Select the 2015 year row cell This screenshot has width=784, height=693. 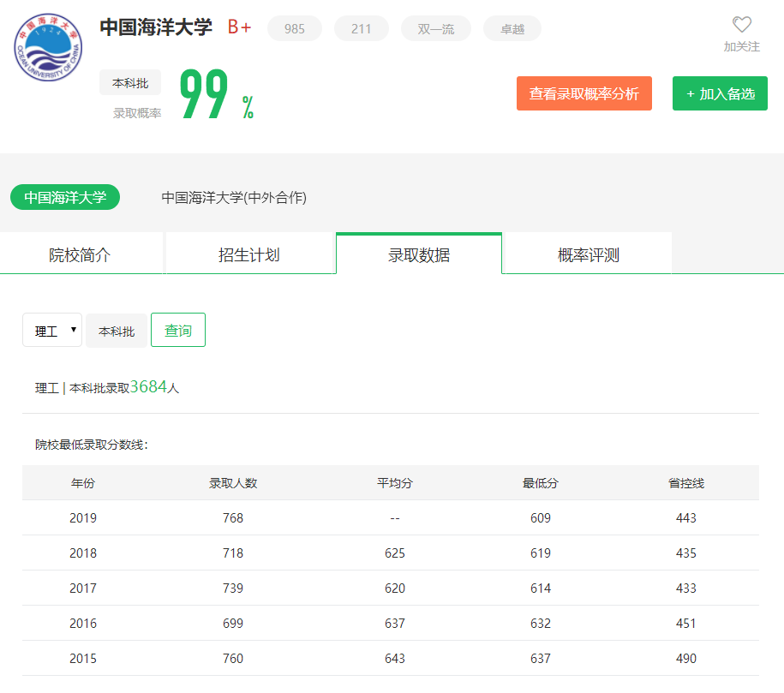point(83,658)
